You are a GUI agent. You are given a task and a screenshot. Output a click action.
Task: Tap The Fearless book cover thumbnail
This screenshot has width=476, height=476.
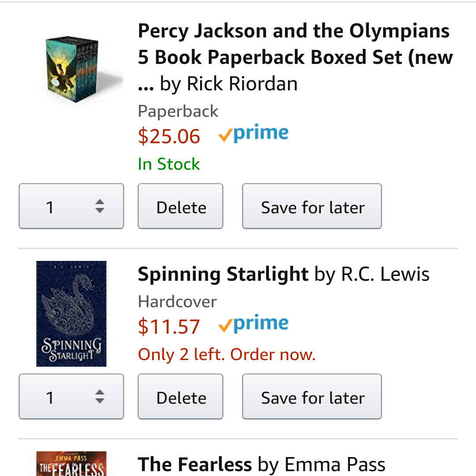point(71,464)
